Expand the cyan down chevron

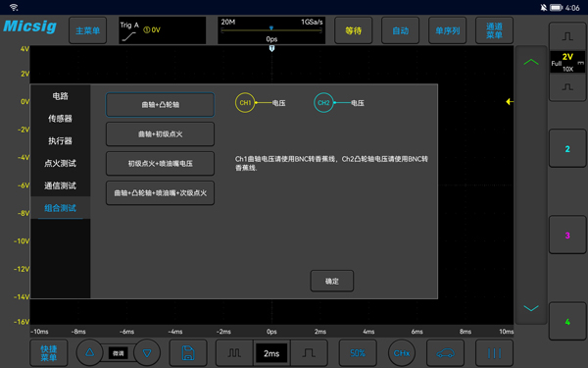coord(531,308)
